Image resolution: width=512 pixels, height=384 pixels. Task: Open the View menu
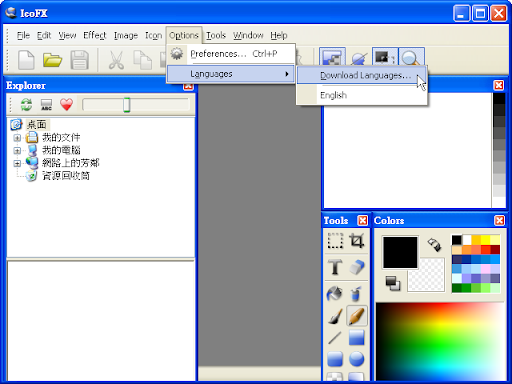pyautogui.click(x=67, y=35)
